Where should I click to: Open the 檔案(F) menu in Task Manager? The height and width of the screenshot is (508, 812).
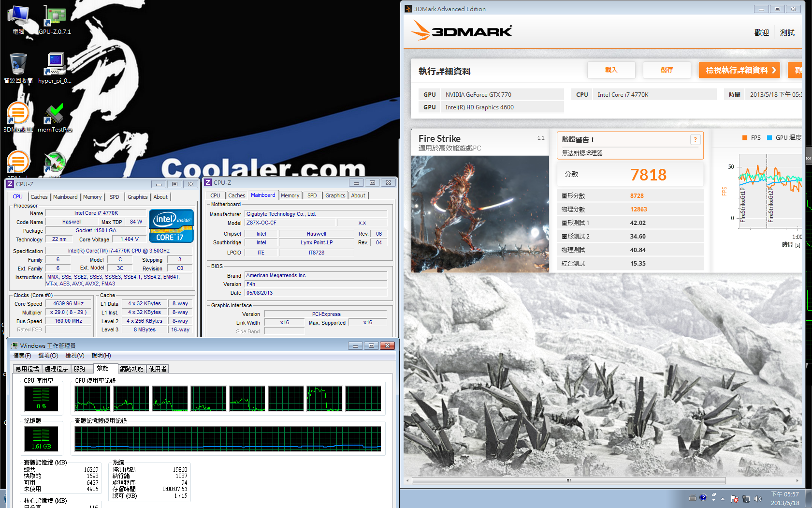(22, 356)
